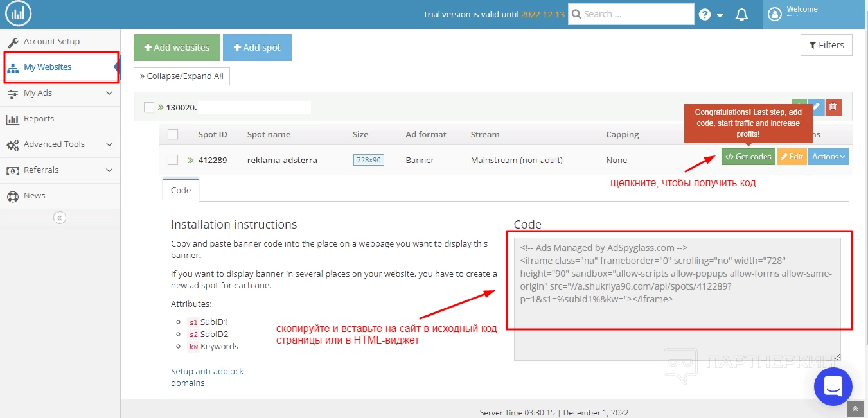868x418 pixels.
Task: Click the Spot name column header
Action: 269,134
